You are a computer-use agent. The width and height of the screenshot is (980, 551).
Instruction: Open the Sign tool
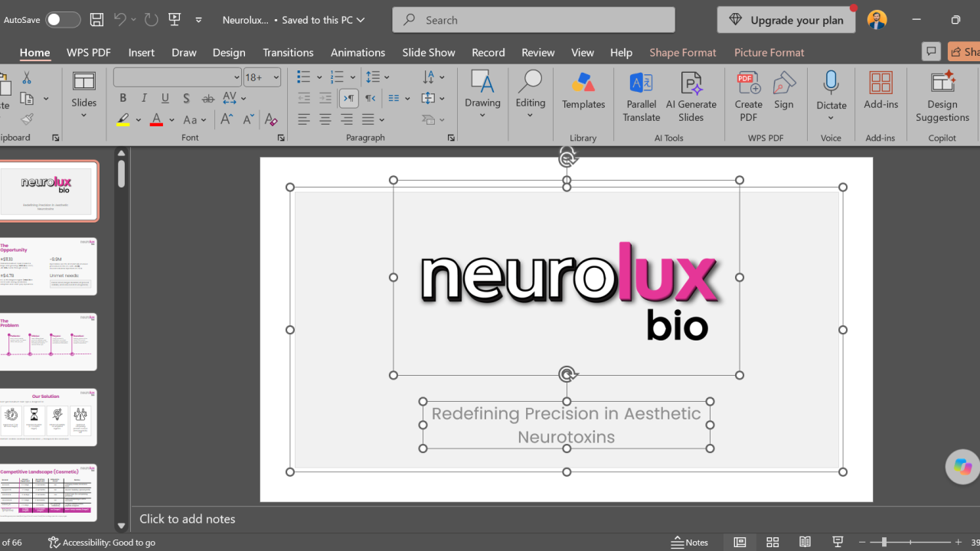pos(784,90)
